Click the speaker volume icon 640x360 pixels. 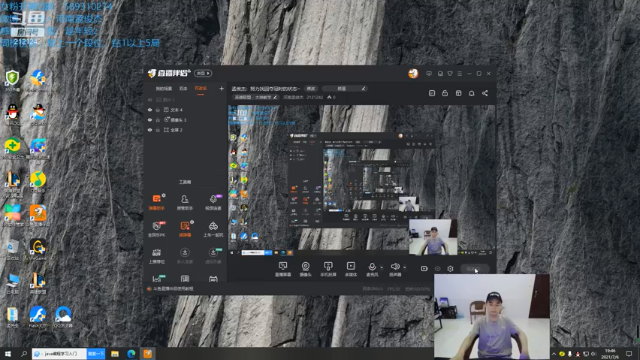(x=395, y=267)
